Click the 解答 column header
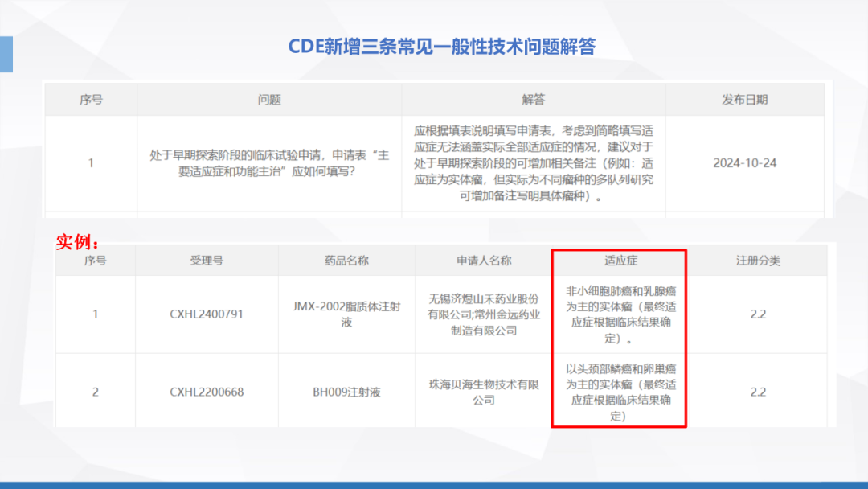Screen dimensions: 868x489 pos(533,100)
